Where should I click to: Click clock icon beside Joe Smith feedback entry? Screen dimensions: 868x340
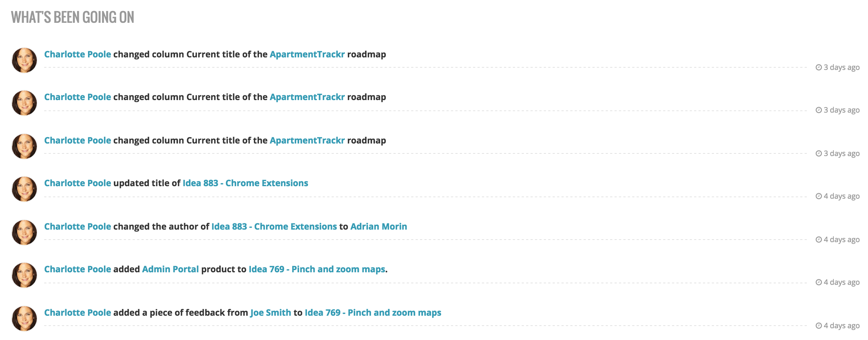click(x=819, y=326)
